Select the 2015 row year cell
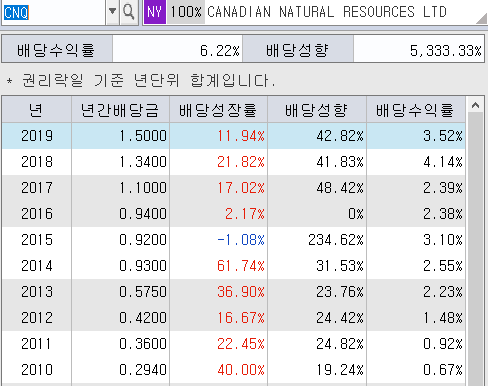 pyautogui.click(x=37, y=240)
